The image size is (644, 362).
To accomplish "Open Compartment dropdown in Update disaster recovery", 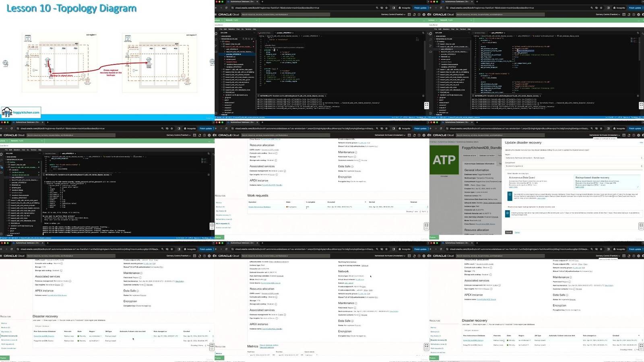I will 574,166.
